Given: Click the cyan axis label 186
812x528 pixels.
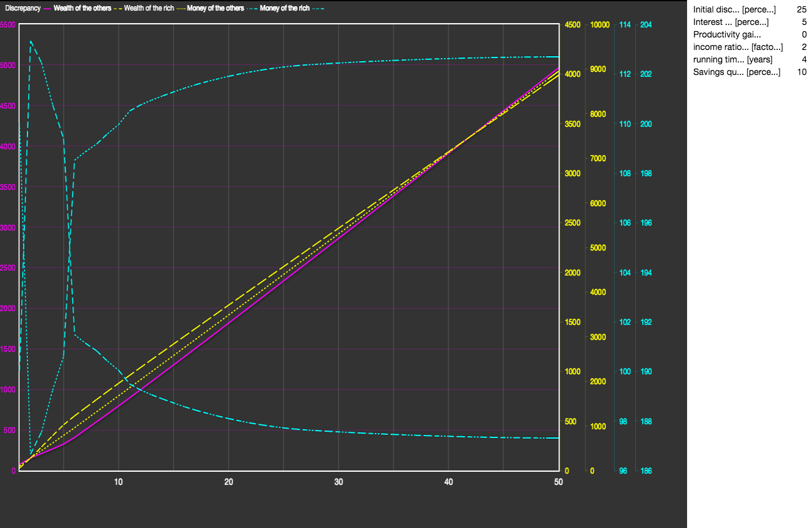Looking at the screenshot, I should pyautogui.click(x=646, y=471).
